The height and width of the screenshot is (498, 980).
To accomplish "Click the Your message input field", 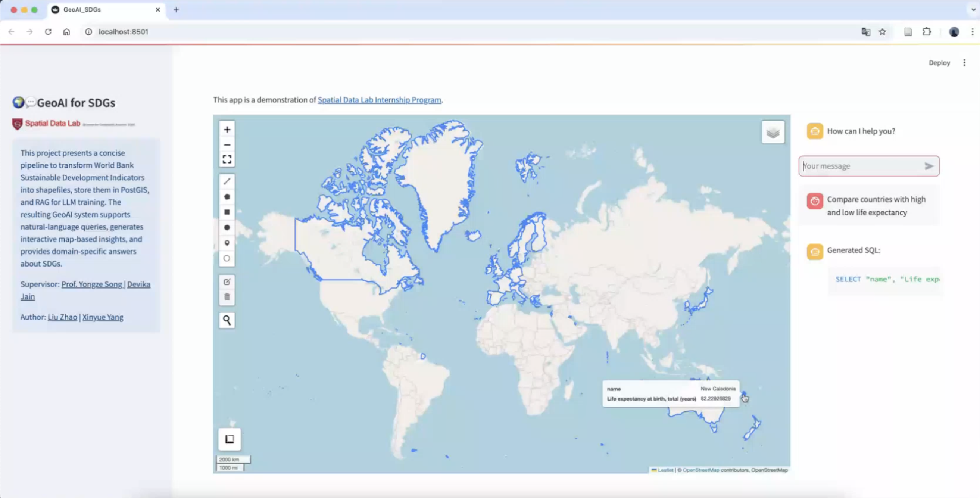I will [862, 166].
